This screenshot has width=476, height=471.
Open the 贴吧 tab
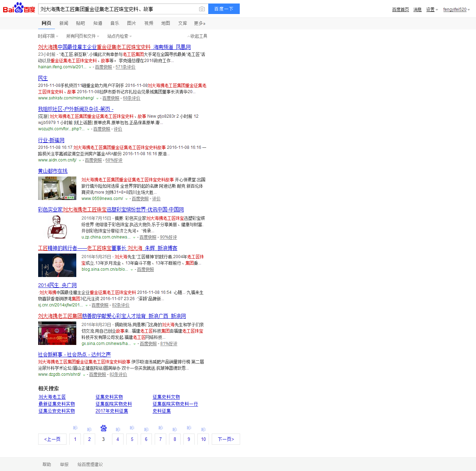coord(80,23)
